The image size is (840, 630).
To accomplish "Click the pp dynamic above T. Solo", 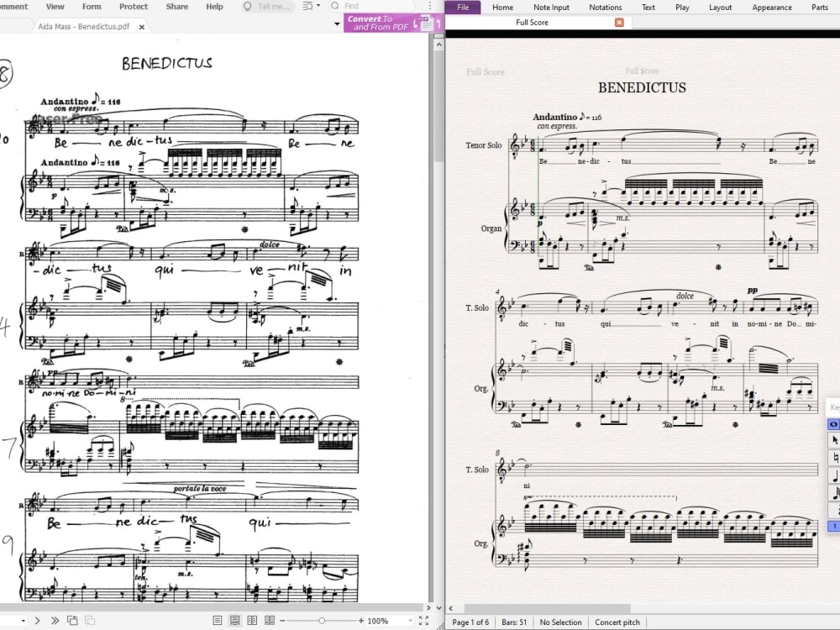I will [x=753, y=290].
